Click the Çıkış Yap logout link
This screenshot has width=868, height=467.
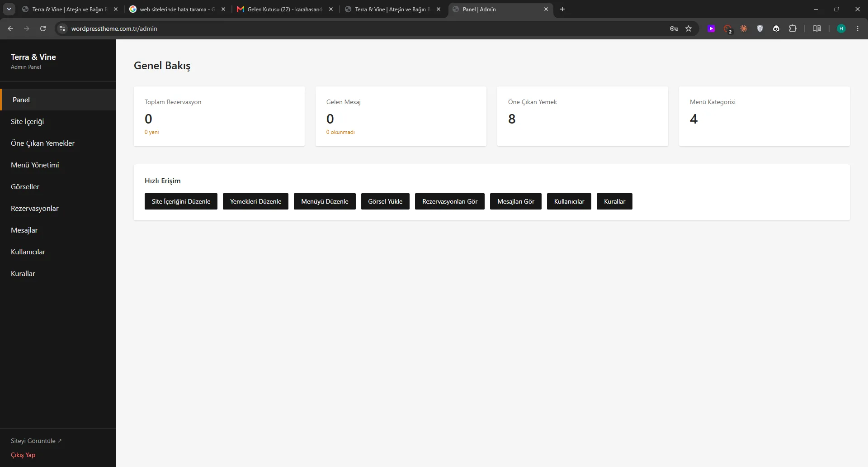pos(23,455)
